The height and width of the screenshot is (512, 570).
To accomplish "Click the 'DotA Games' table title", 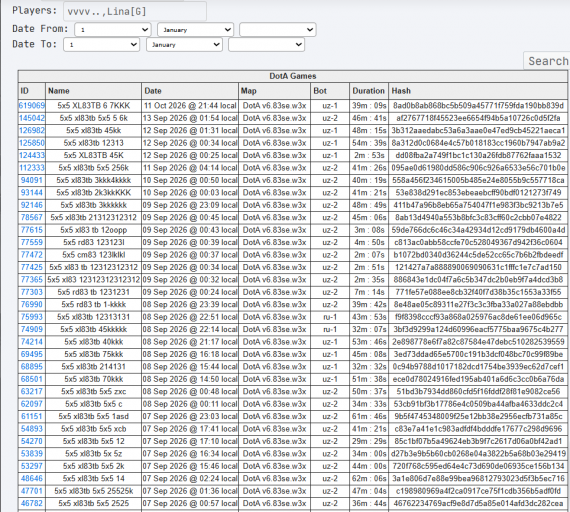I will tap(293, 76).
